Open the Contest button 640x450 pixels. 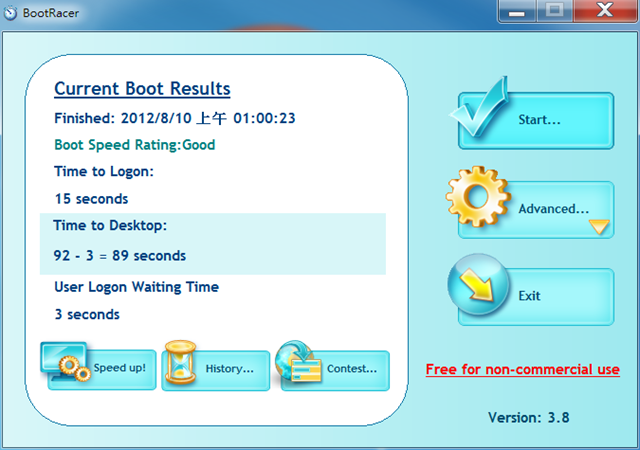tap(336, 370)
